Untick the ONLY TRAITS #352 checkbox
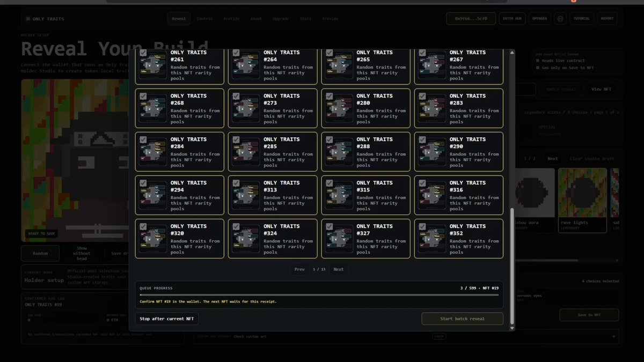Screen dimensions: 644x362 click(x=422, y=226)
